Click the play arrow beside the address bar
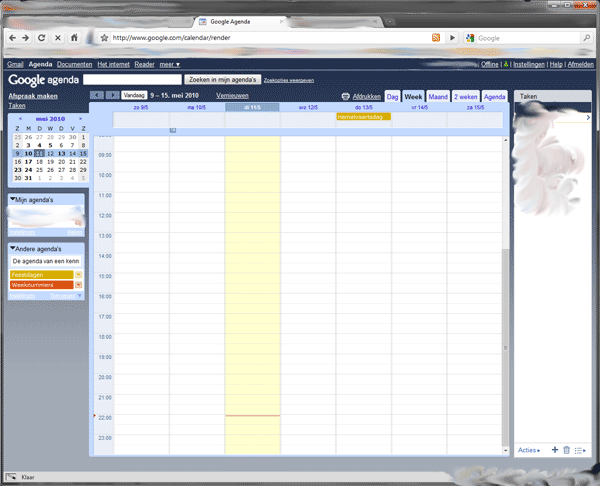Viewport: 600px width, 486px height. (x=452, y=38)
